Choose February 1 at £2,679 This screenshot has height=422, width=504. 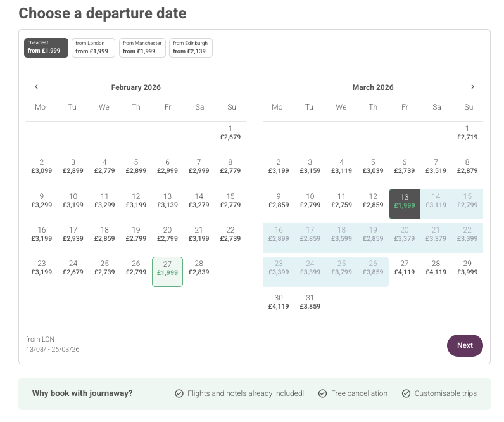click(x=230, y=132)
